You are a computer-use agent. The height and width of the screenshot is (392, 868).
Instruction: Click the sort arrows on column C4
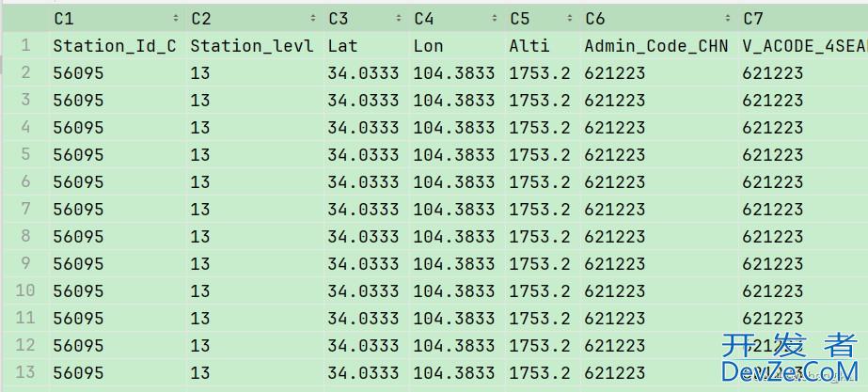click(x=495, y=19)
